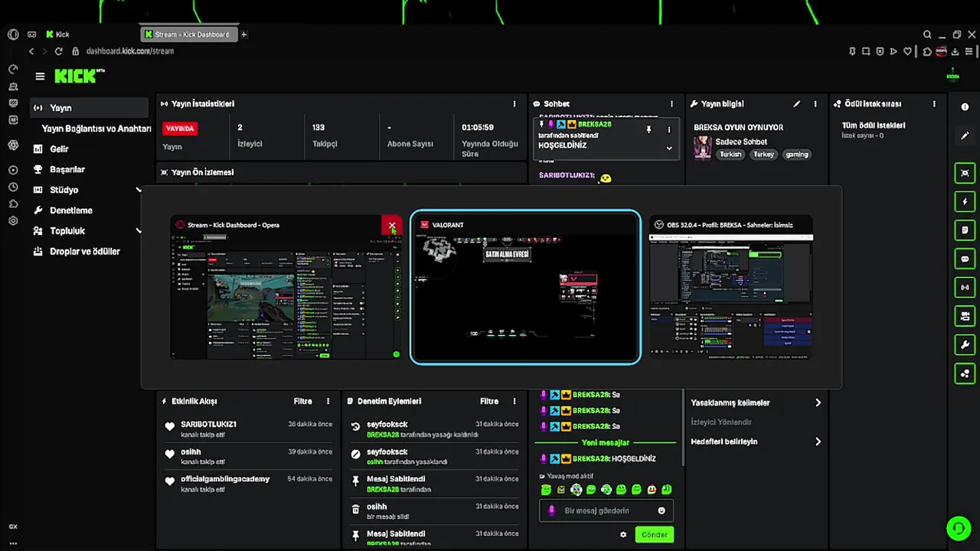Image resolution: width=980 pixels, height=551 pixels.
Task: Select the VALORANT window thumbnail
Action: (525, 286)
